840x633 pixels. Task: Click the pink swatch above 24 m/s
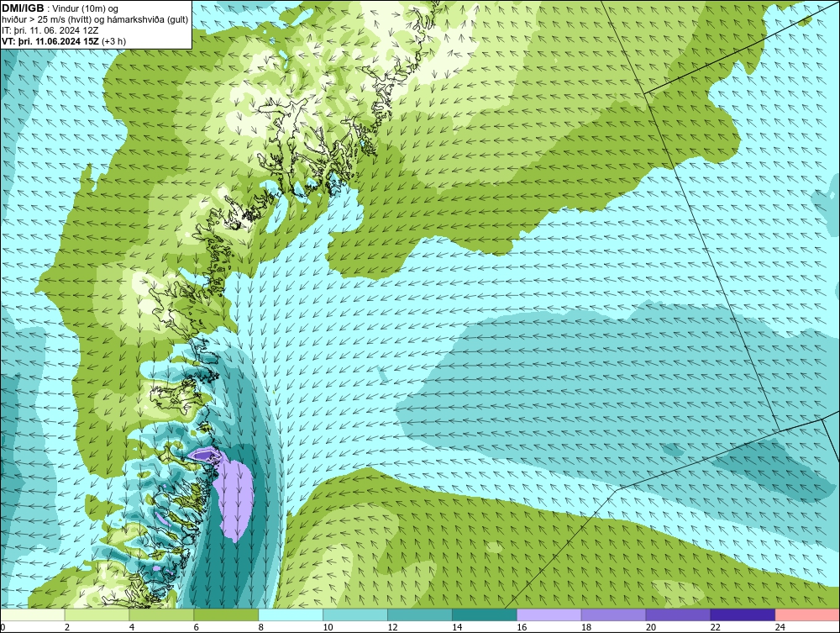pos(807,615)
